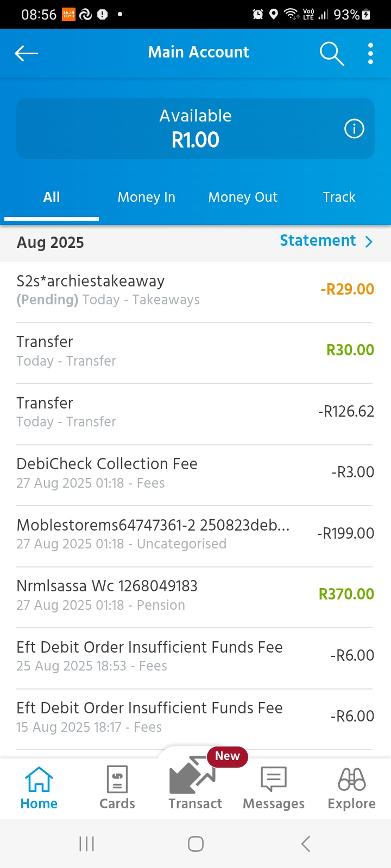Screen dimensions: 391x868
Task: Select the Track tab
Action: point(339,197)
